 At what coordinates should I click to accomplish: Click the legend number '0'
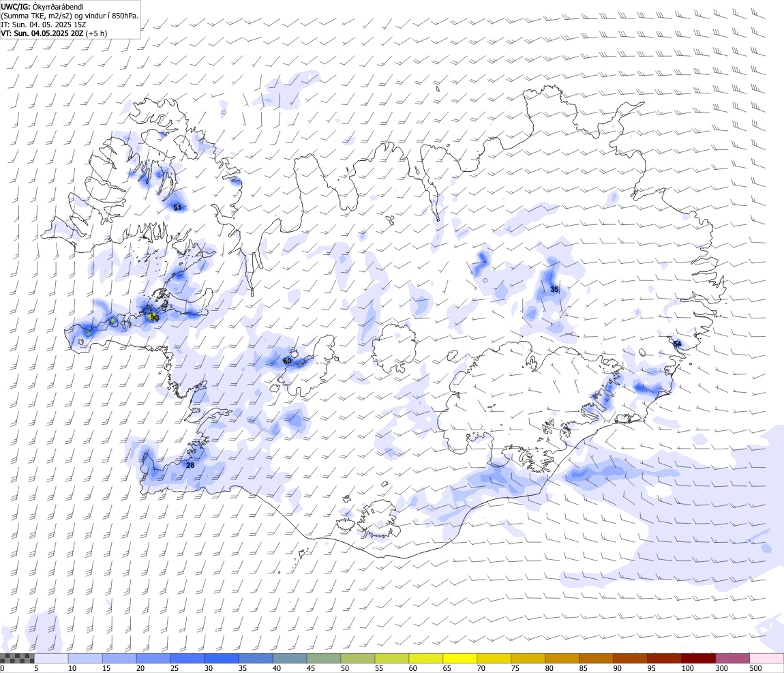point(3,668)
